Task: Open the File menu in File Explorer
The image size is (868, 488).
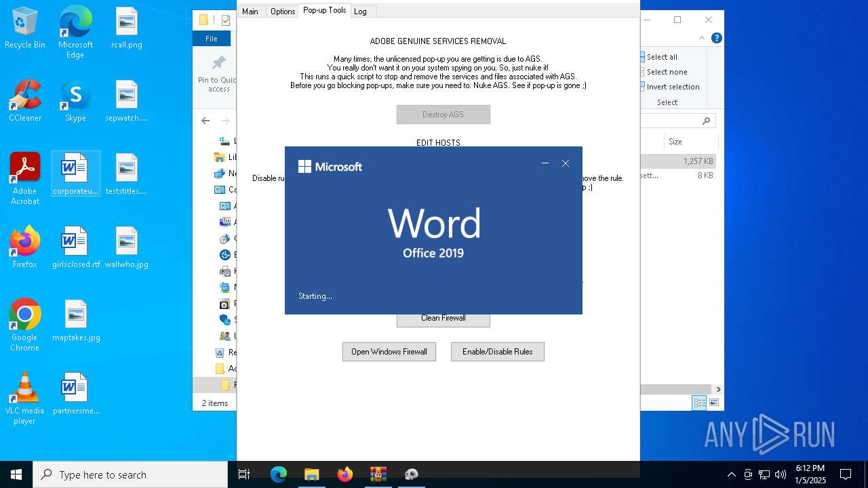Action: (x=212, y=39)
